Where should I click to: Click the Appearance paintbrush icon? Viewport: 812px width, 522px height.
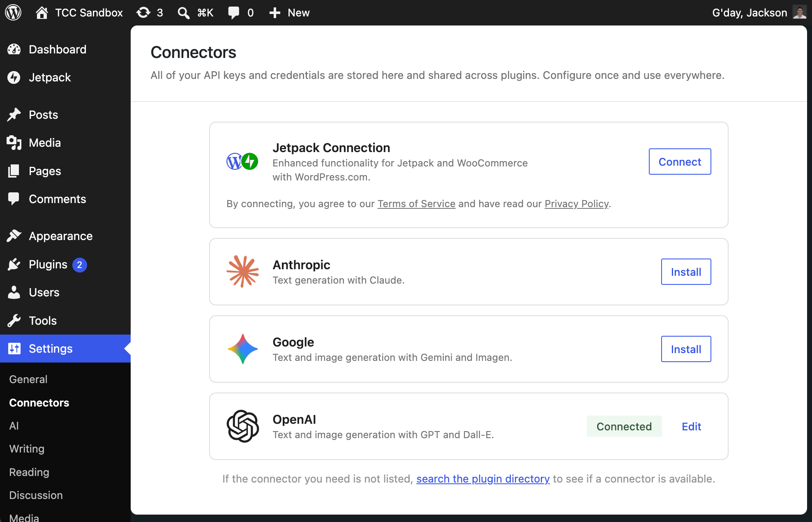14,236
